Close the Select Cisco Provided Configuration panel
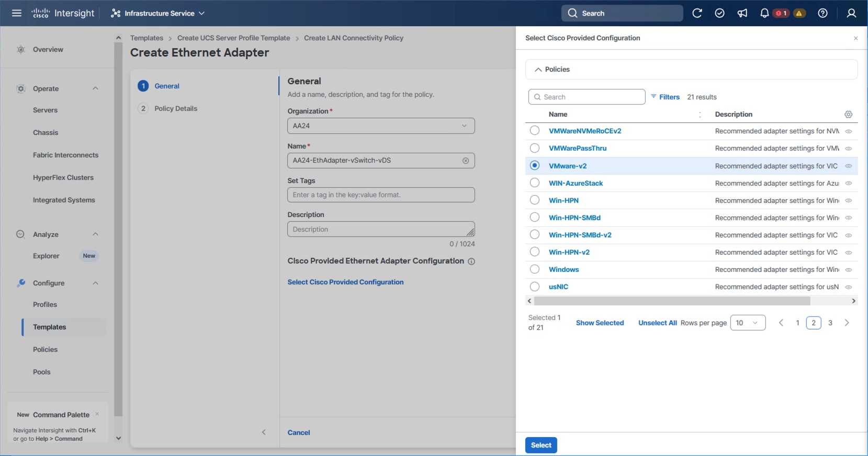868x456 pixels. pos(855,38)
